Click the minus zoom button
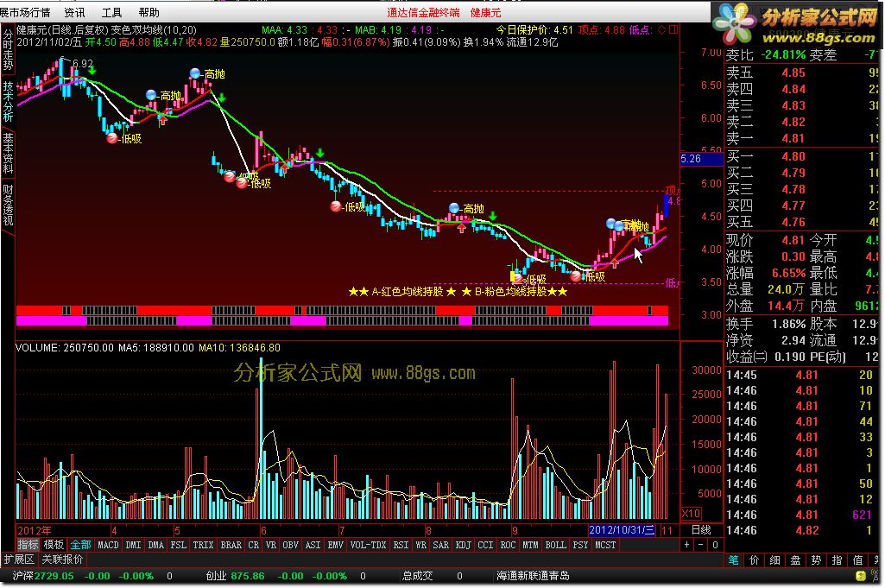The width and height of the screenshot is (885, 588). click(x=701, y=545)
